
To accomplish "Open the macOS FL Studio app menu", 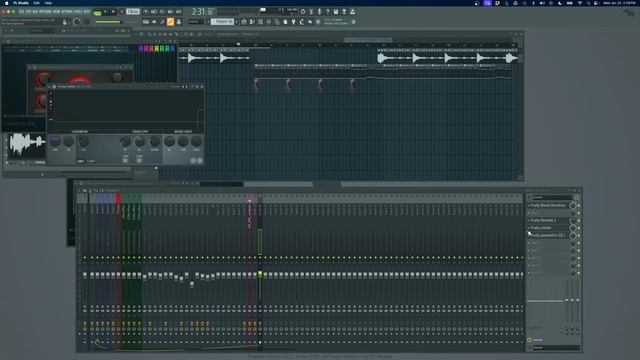I will coord(21,3).
